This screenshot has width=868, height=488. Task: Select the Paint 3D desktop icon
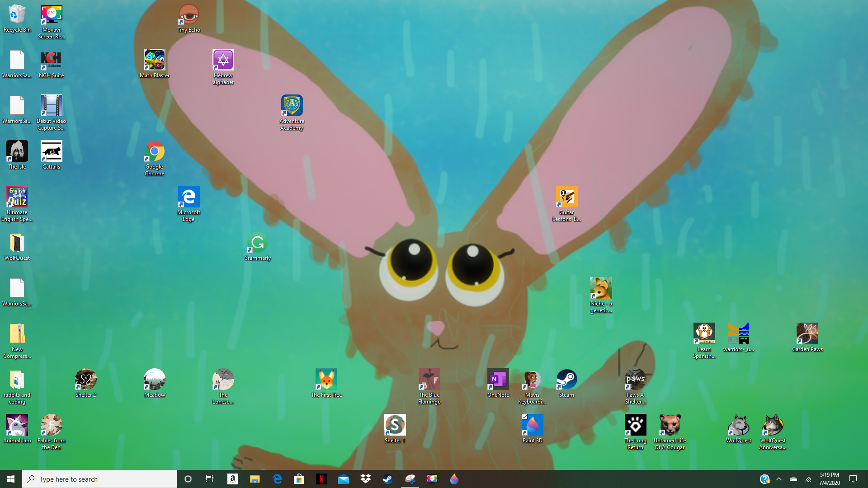point(532,426)
